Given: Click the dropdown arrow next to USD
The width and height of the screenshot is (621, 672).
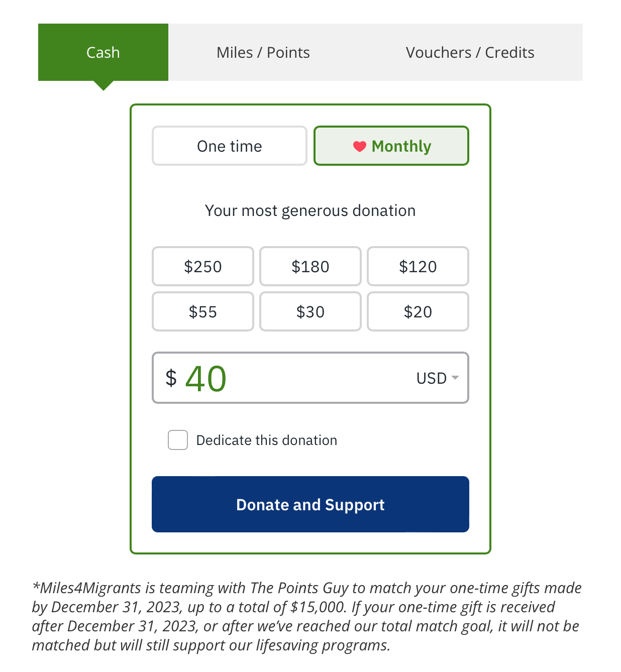Looking at the screenshot, I should 456,378.
